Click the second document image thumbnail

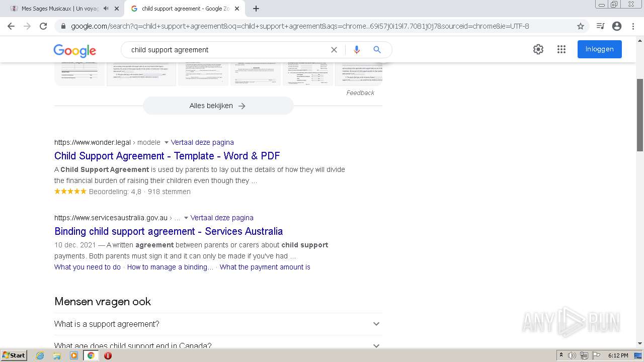coord(142,74)
